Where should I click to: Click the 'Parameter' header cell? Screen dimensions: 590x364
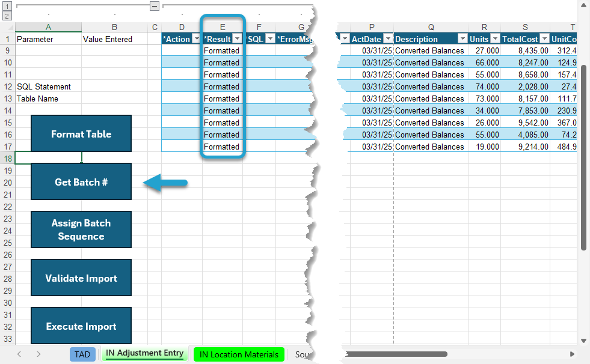(x=48, y=39)
